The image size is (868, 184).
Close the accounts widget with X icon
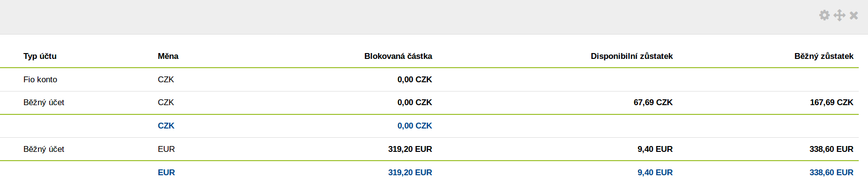coord(853,16)
